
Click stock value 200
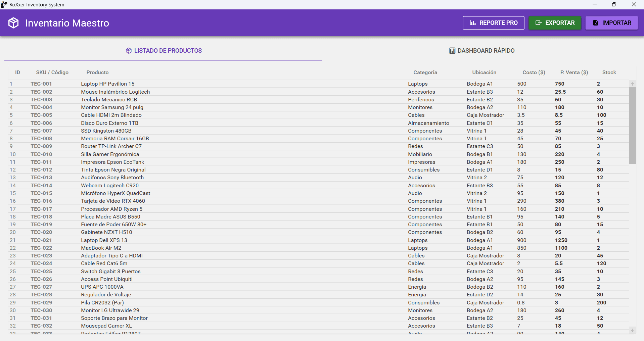[601, 303]
